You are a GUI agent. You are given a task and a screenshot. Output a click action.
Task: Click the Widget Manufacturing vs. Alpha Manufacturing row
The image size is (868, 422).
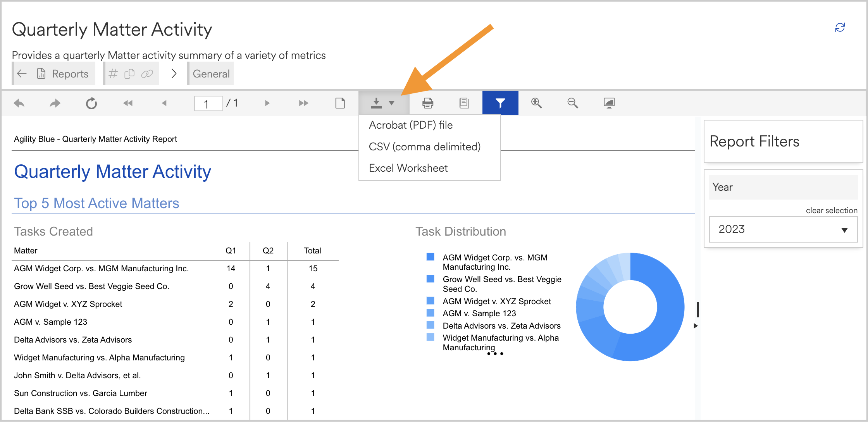tap(176, 358)
